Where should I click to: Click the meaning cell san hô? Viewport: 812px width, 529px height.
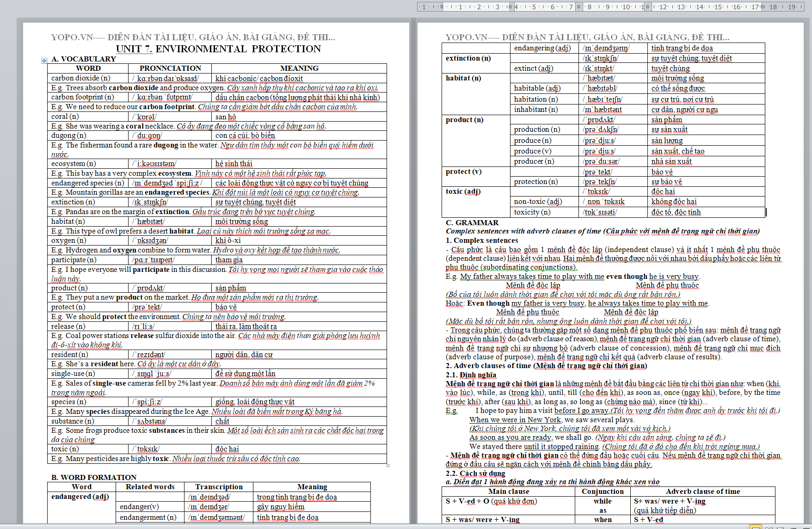pyautogui.click(x=299, y=117)
